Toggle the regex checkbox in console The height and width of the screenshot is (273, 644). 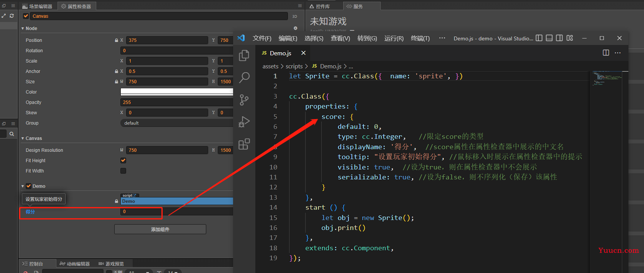pos(110,272)
